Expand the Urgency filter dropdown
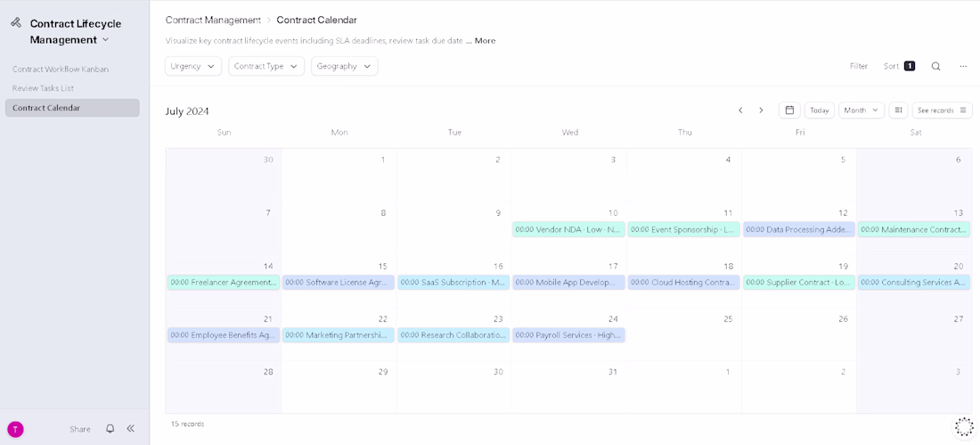This screenshot has height=445, width=980. tap(193, 66)
